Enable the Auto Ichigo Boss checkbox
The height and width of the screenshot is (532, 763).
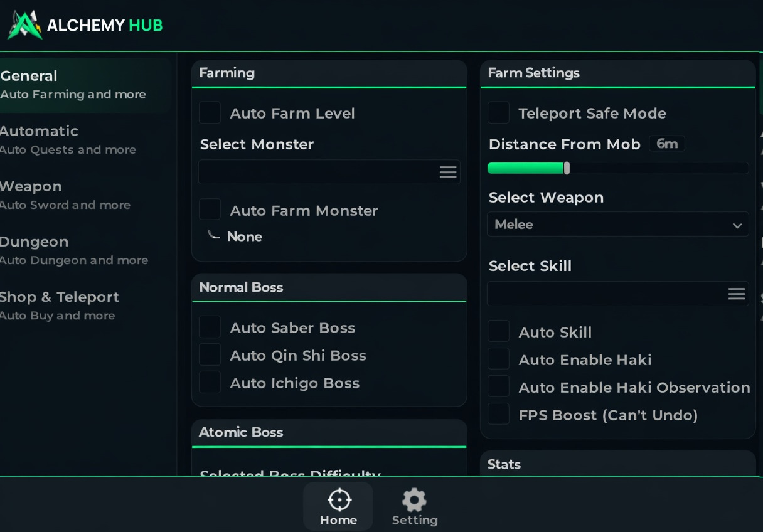pos(210,383)
